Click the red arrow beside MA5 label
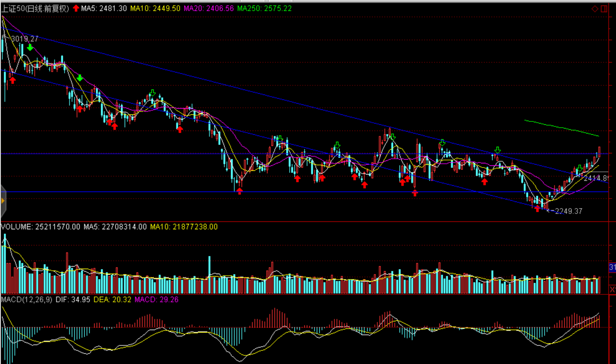616x364 pixels. (x=76, y=8)
